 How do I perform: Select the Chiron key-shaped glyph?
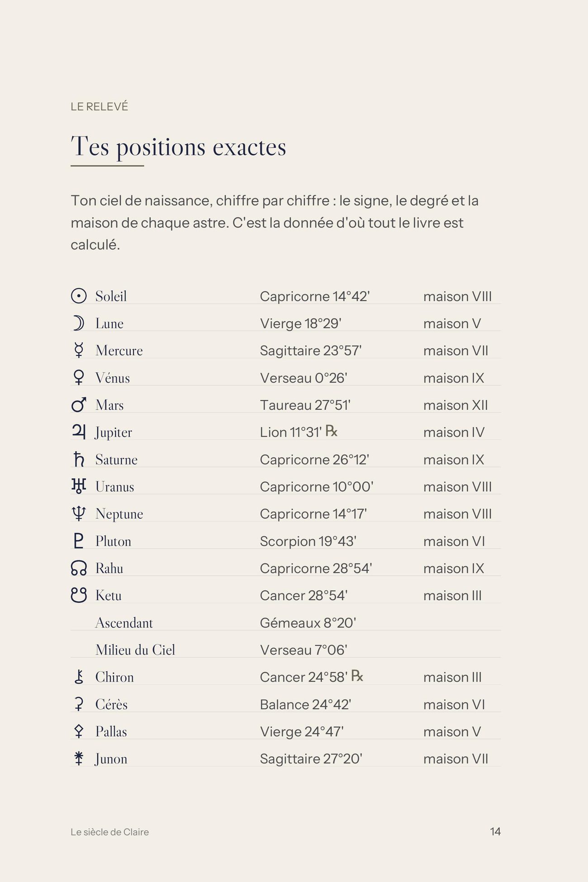click(79, 677)
